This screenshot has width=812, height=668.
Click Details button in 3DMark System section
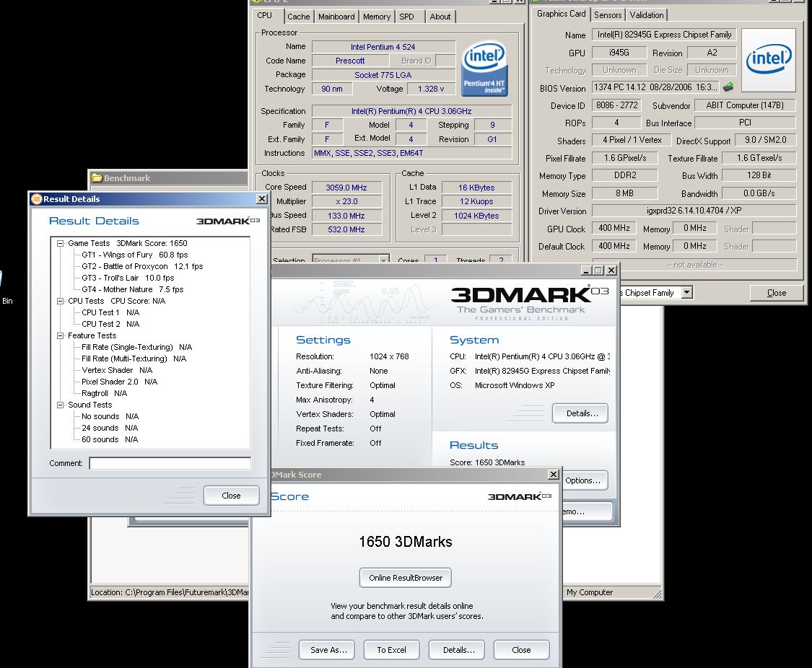coord(580,413)
